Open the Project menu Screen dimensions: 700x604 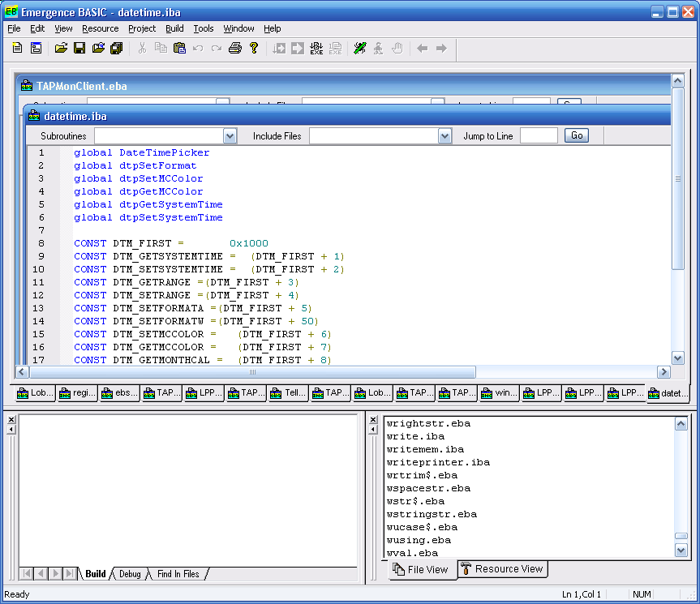pyautogui.click(x=142, y=28)
